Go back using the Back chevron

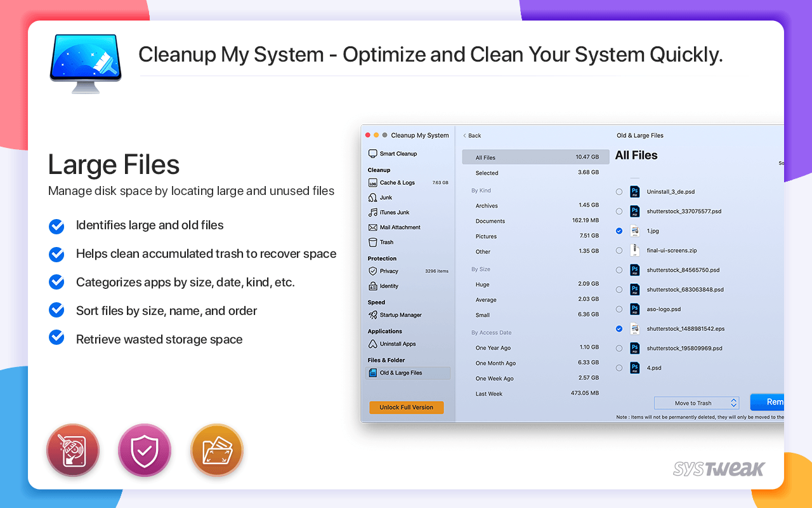coord(471,136)
